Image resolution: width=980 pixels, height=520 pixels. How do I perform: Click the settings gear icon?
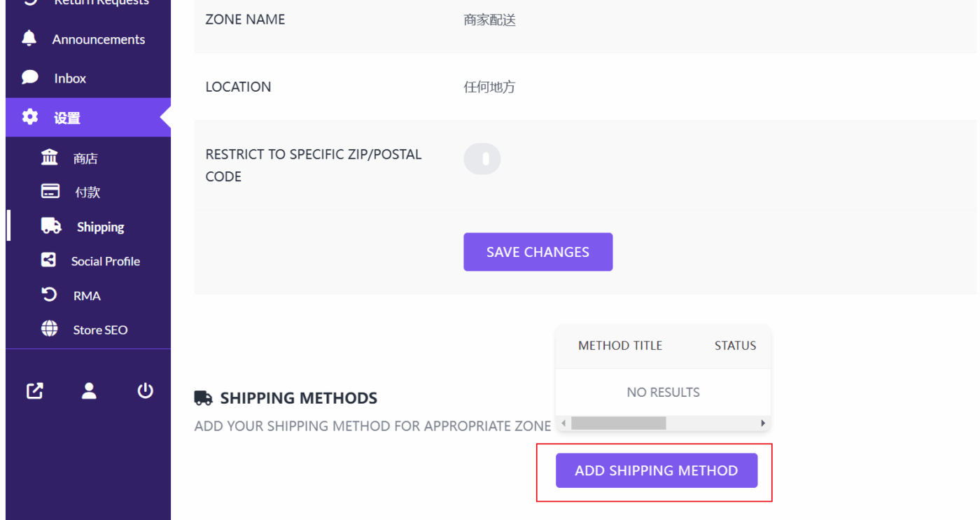pyautogui.click(x=29, y=117)
